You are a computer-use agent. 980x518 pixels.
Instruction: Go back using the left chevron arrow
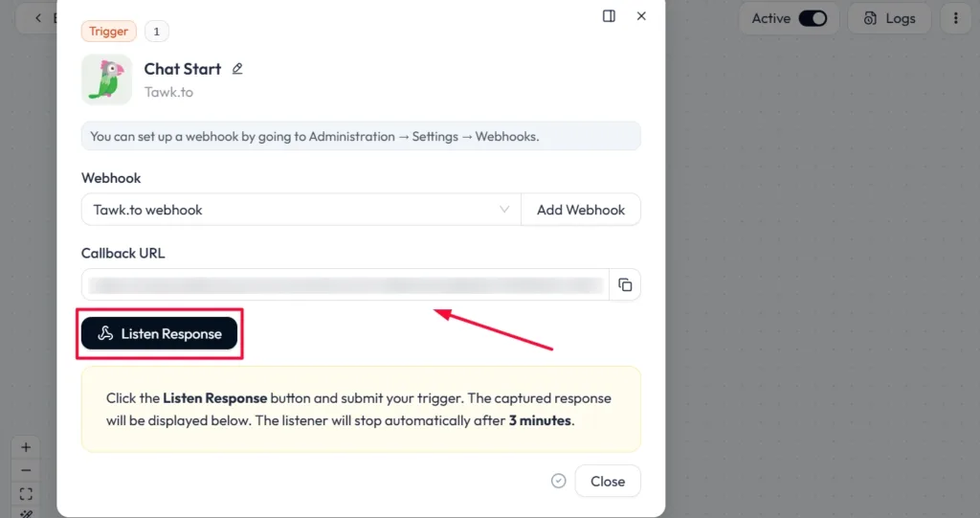pyautogui.click(x=38, y=18)
